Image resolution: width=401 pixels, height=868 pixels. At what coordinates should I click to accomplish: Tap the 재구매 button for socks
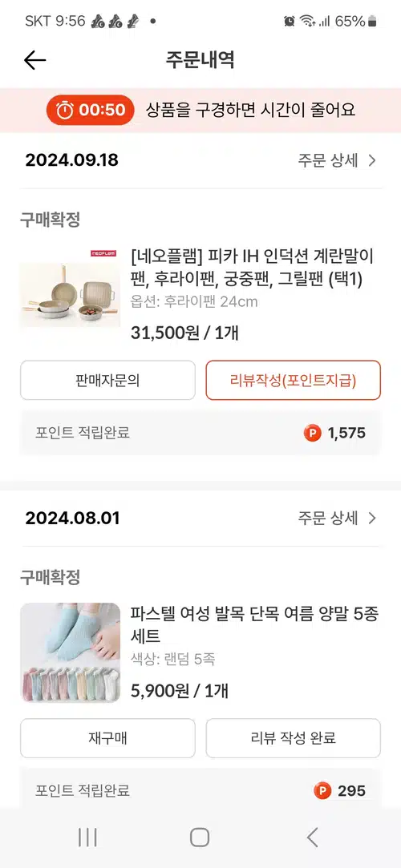(x=108, y=738)
